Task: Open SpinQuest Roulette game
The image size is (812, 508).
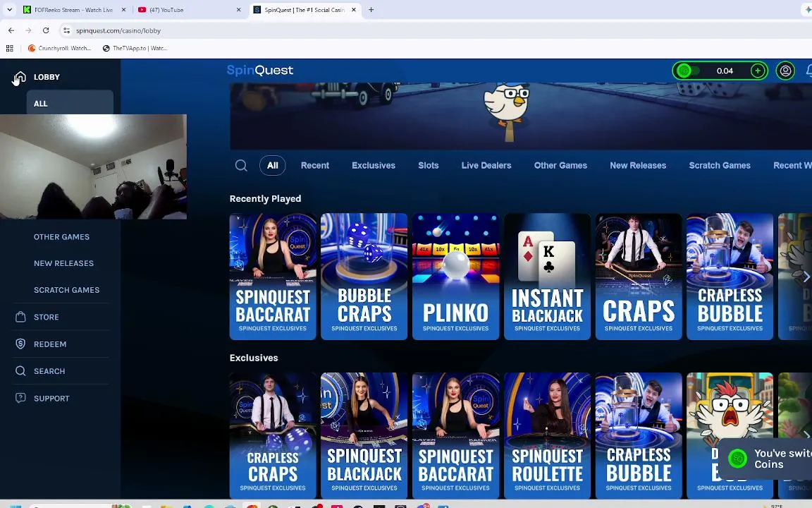Action: point(548,435)
